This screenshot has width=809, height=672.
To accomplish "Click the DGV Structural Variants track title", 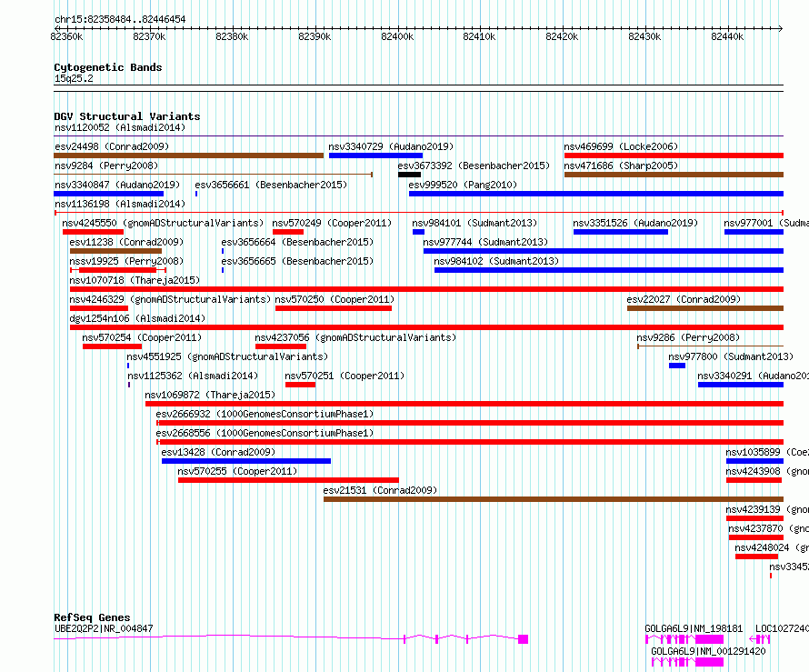I will (127, 116).
